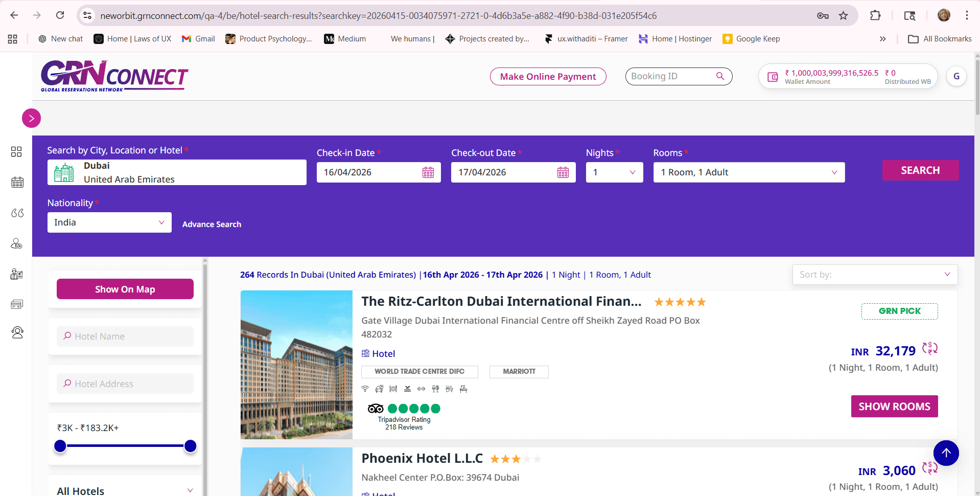Viewport: 980px width, 496px height.
Task: Open the agent booking icon in the sidebar
Action: (x=17, y=274)
